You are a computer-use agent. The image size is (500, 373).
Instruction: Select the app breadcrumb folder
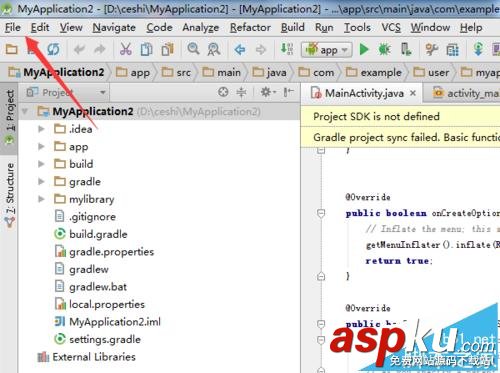coord(133,72)
